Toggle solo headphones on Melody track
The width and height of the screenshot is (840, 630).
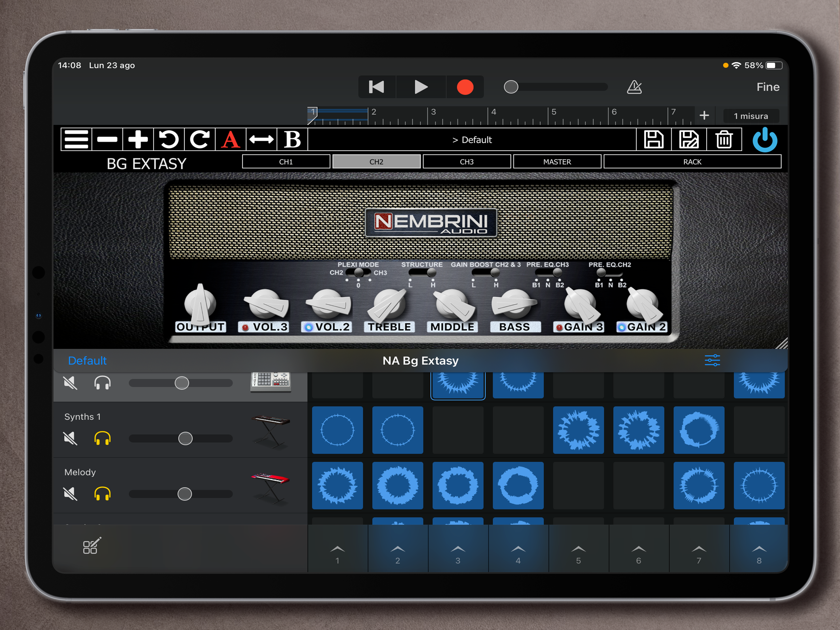pyautogui.click(x=102, y=494)
